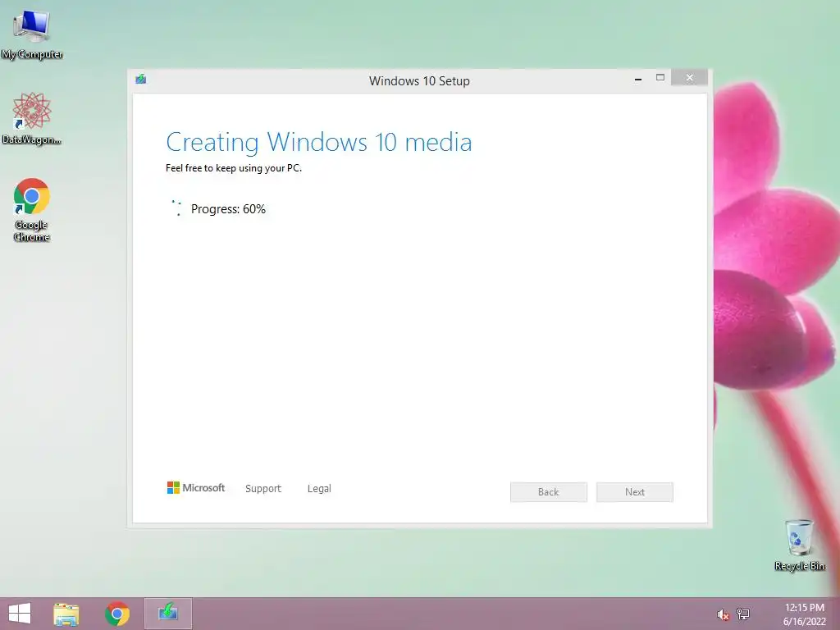The height and width of the screenshot is (630, 840).
Task: Open the Recycle Bin icon
Action: [799, 545]
